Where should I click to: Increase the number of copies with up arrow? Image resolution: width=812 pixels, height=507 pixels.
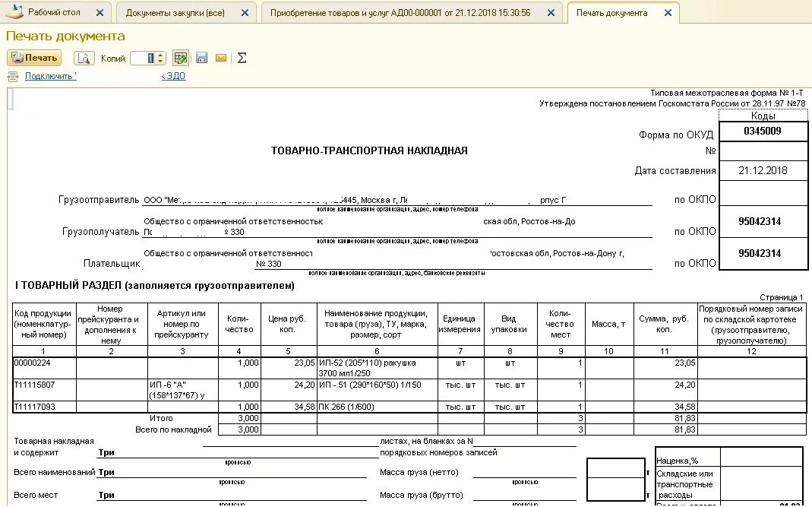pos(160,55)
